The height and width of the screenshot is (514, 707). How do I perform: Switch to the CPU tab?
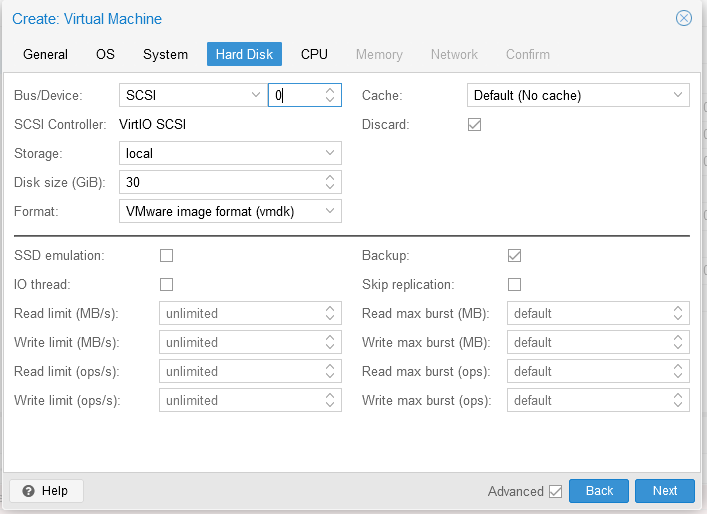coord(314,54)
